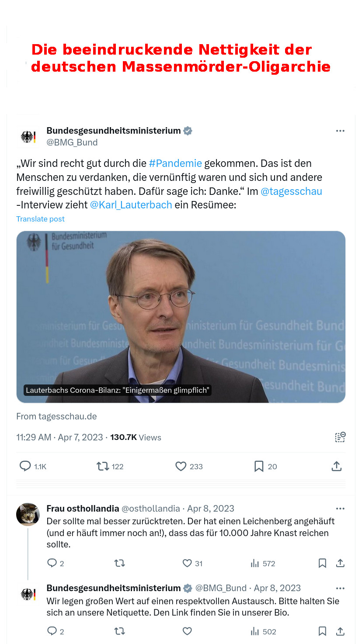362x644 pixels.
Task: Open the reader view icon beside view count
Action: pyautogui.click(x=340, y=437)
